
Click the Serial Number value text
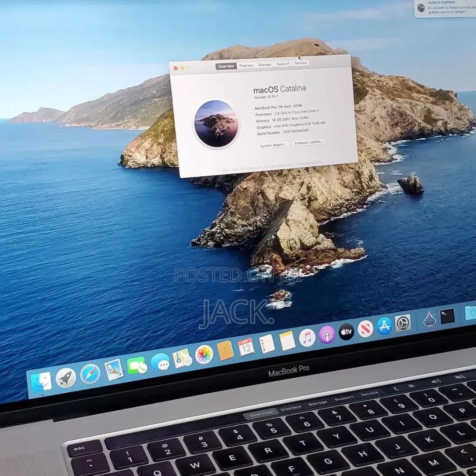tap(296, 131)
